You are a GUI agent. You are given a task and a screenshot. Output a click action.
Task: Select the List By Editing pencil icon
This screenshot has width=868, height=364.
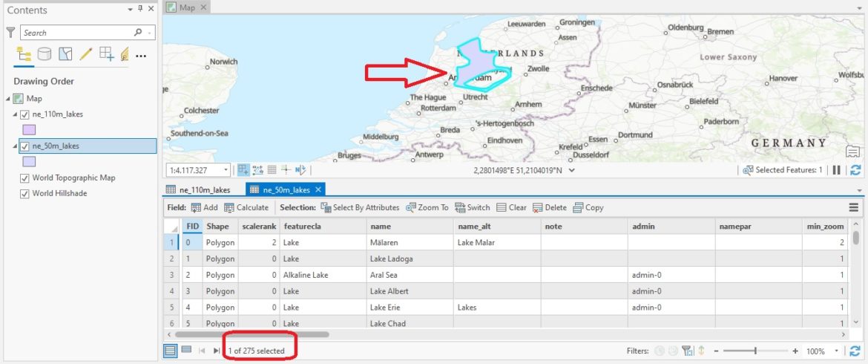point(86,54)
